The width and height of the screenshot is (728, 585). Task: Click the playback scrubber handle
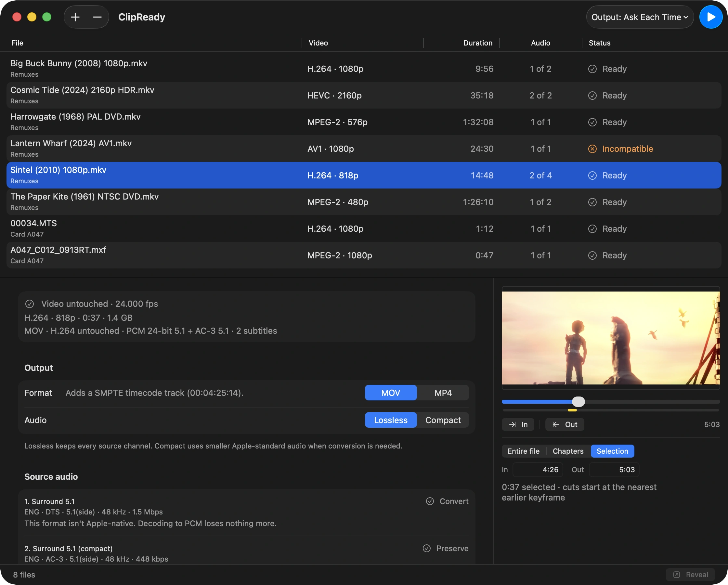(578, 402)
